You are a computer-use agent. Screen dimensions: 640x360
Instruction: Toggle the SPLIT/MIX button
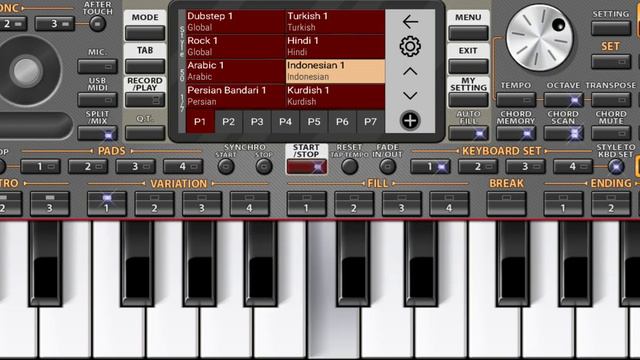(97, 133)
